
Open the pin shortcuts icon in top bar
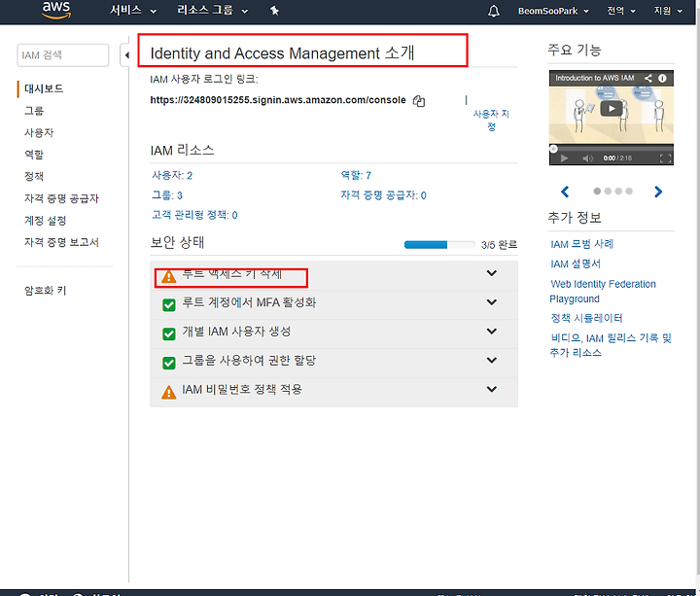pos(274,11)
